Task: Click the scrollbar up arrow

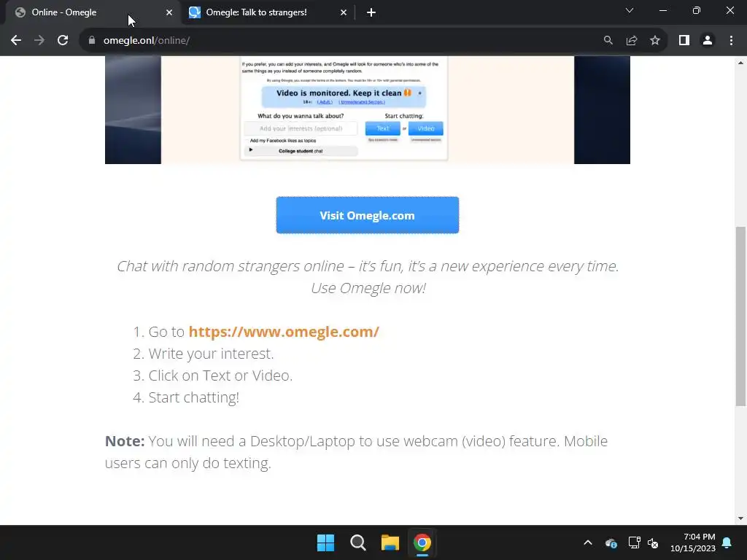Action: (x=740, y=63)
